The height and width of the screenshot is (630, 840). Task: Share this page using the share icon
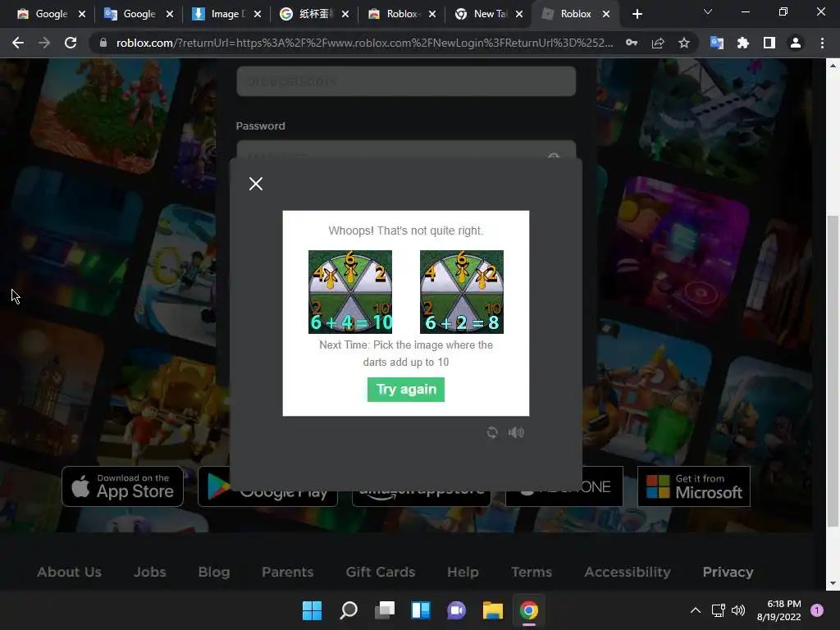point(658,43)
